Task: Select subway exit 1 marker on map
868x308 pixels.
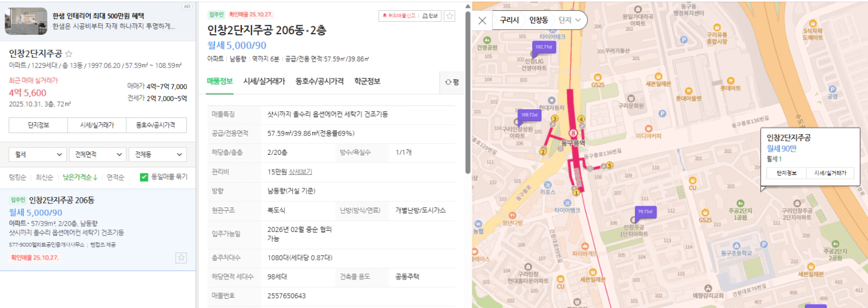Action: (576, 193)
